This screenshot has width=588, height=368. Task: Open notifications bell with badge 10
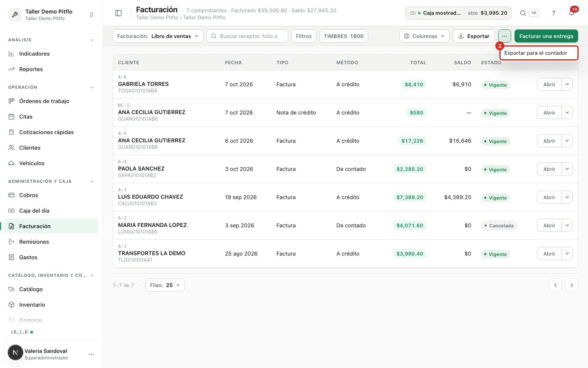coord(572,13)
